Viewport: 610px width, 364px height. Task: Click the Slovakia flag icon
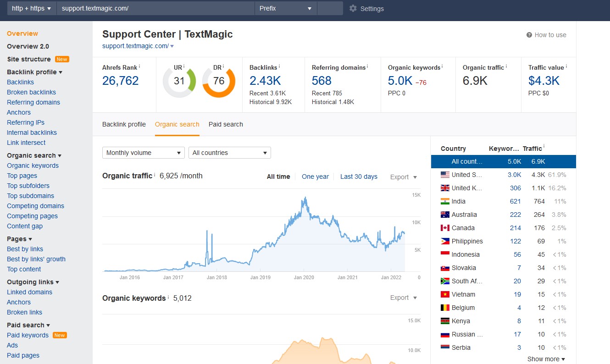tap(445, 268)
